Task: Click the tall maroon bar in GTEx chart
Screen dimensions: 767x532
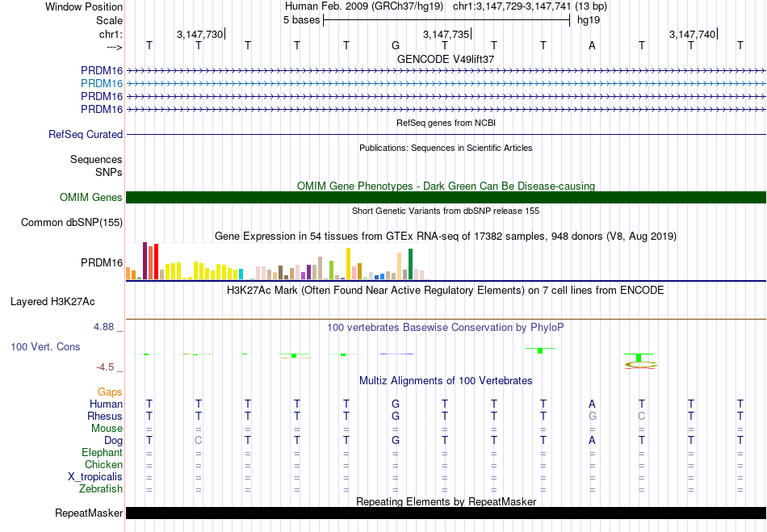Action: [145, 261]
